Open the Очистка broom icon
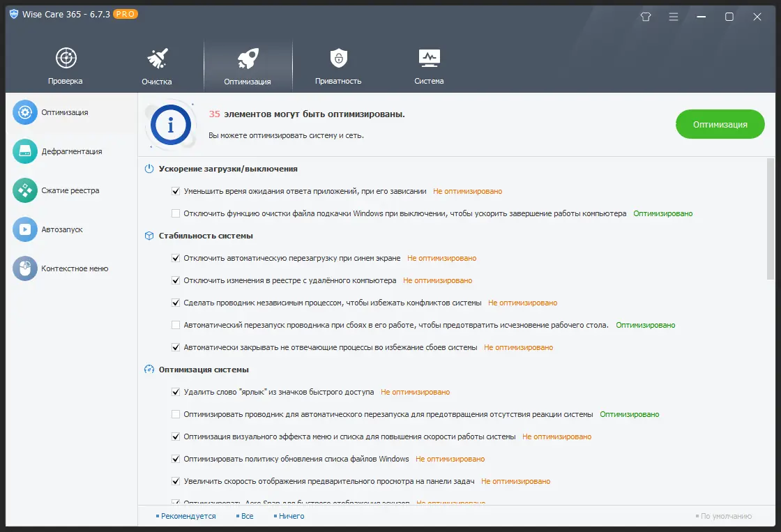781x532 pixels. (156, 59)
